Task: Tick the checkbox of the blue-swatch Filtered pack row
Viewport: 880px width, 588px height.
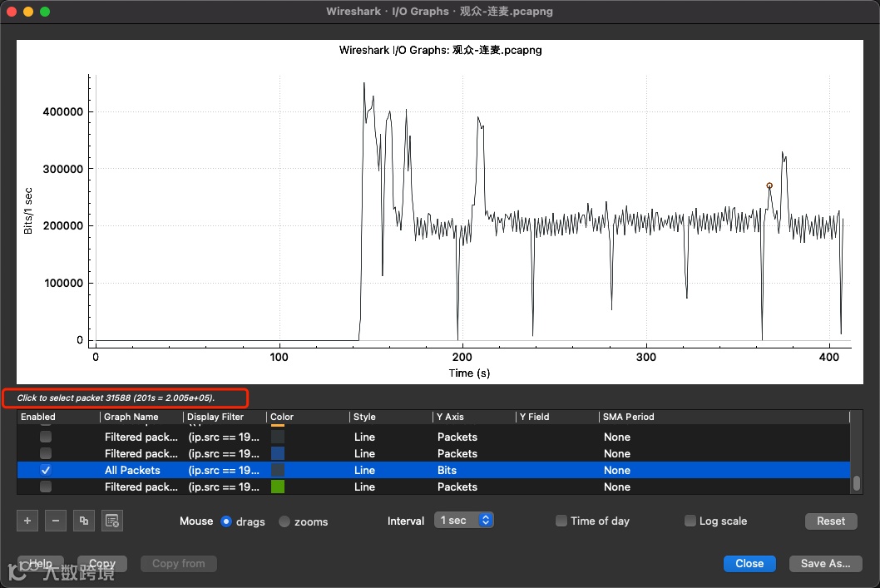Action: [x=46, y=453]
